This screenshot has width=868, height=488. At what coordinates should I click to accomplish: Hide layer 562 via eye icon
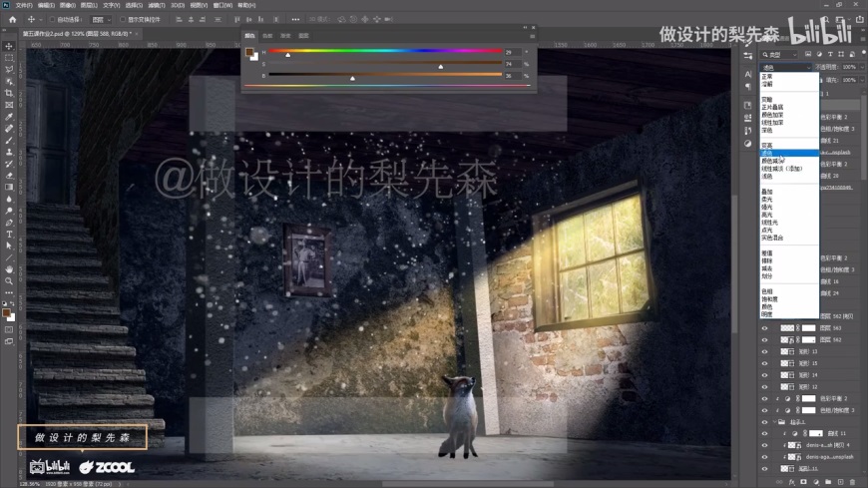click(x=765, y=339)
